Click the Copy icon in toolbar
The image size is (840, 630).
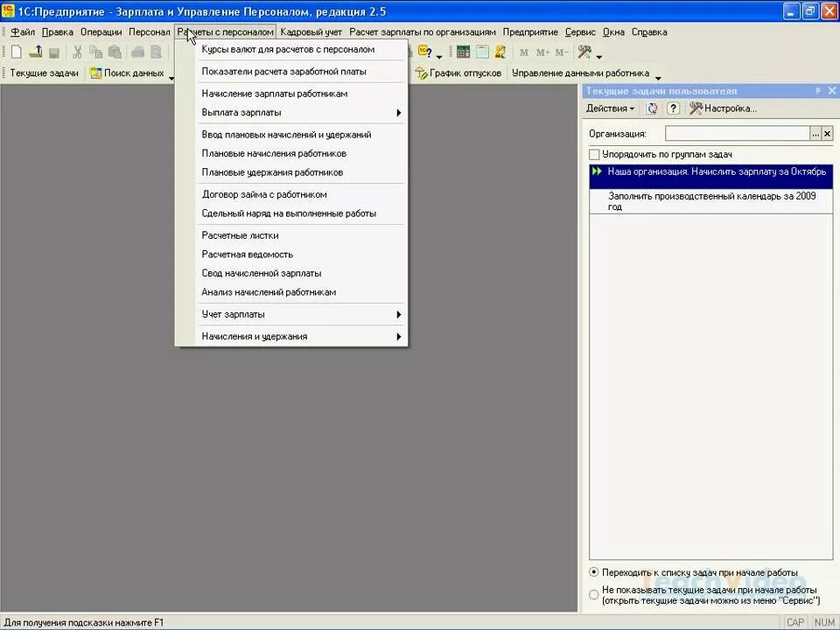96,52
